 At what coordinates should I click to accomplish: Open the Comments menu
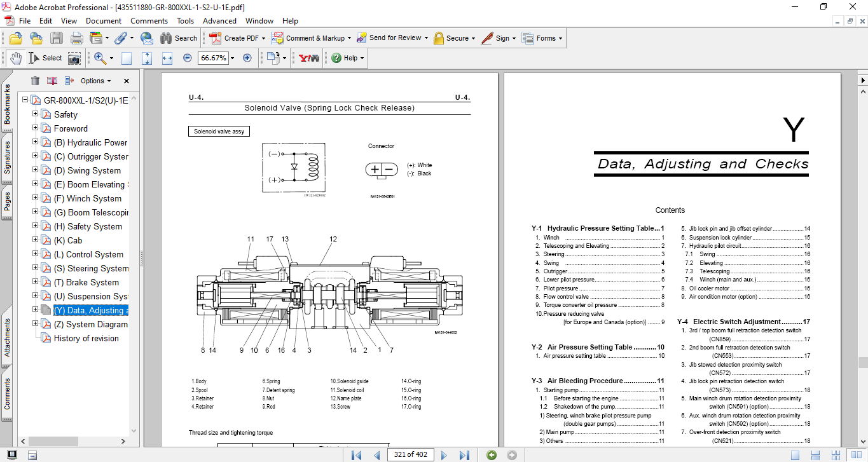149,21
